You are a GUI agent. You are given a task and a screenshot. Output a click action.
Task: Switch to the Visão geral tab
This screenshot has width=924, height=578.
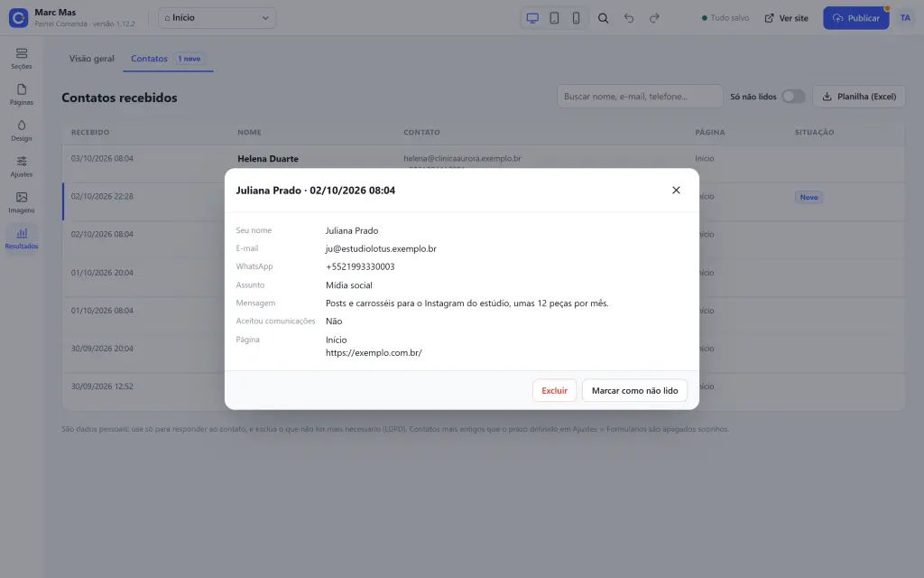click(91, 59)
